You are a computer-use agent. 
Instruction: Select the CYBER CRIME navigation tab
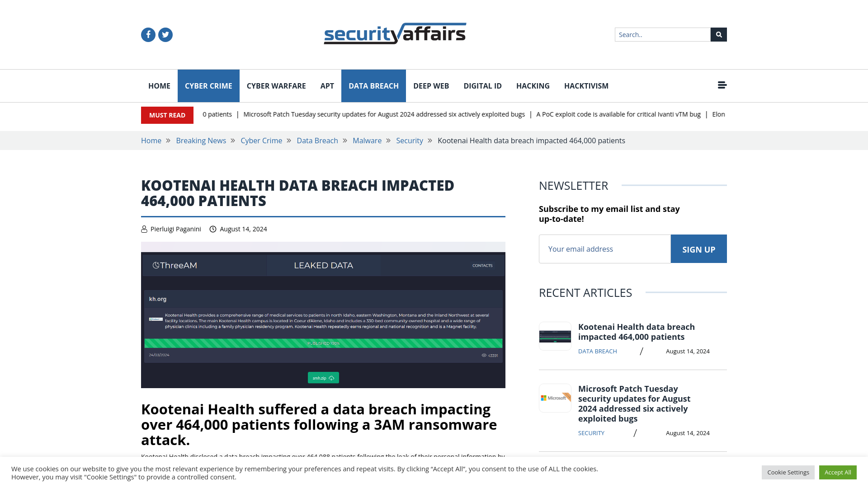(208, 85)
